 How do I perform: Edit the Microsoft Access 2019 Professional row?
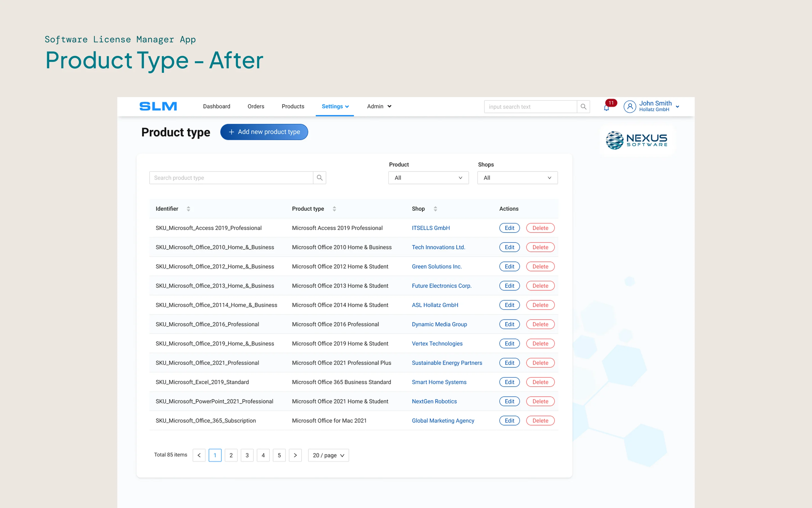509,228
